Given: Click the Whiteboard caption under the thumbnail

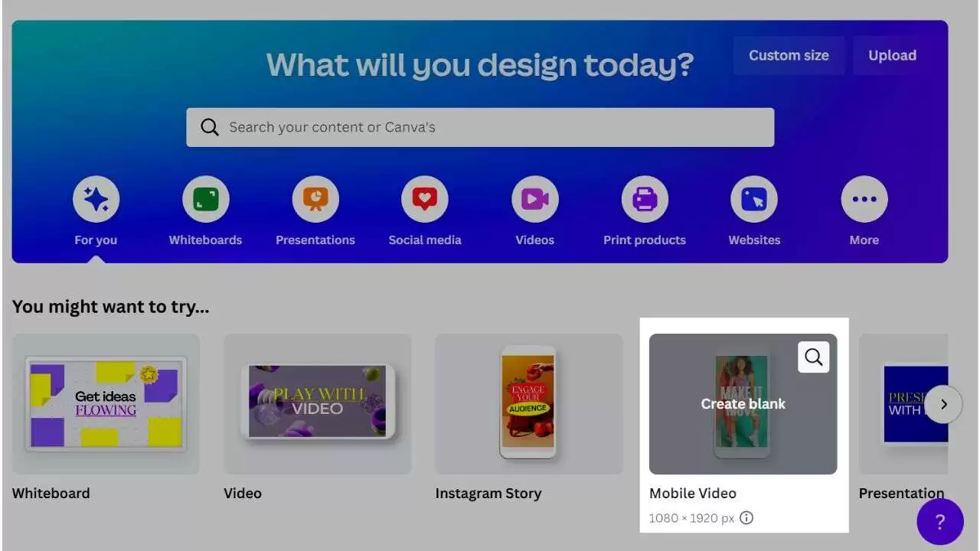Looking at the screenshot, I should (x=51, y=494).
